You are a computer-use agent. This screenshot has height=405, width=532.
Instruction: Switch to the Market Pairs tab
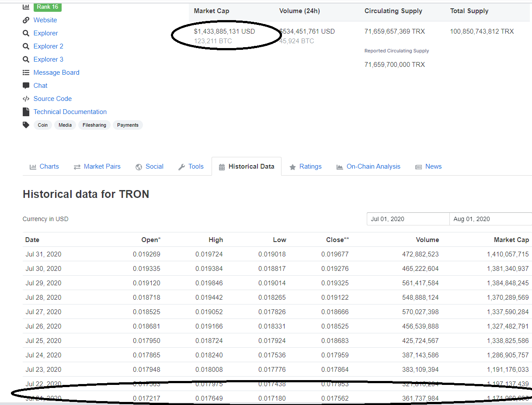coord(97,166)
